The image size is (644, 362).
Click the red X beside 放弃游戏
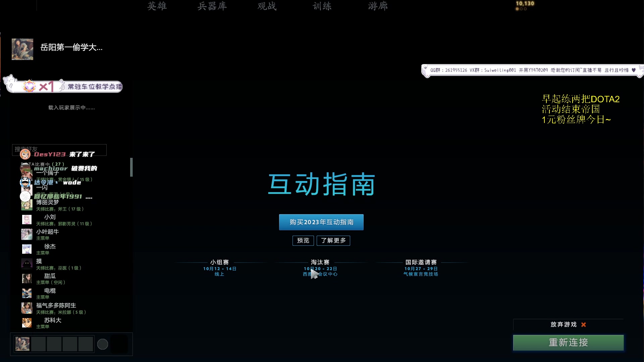coord(584,325)
